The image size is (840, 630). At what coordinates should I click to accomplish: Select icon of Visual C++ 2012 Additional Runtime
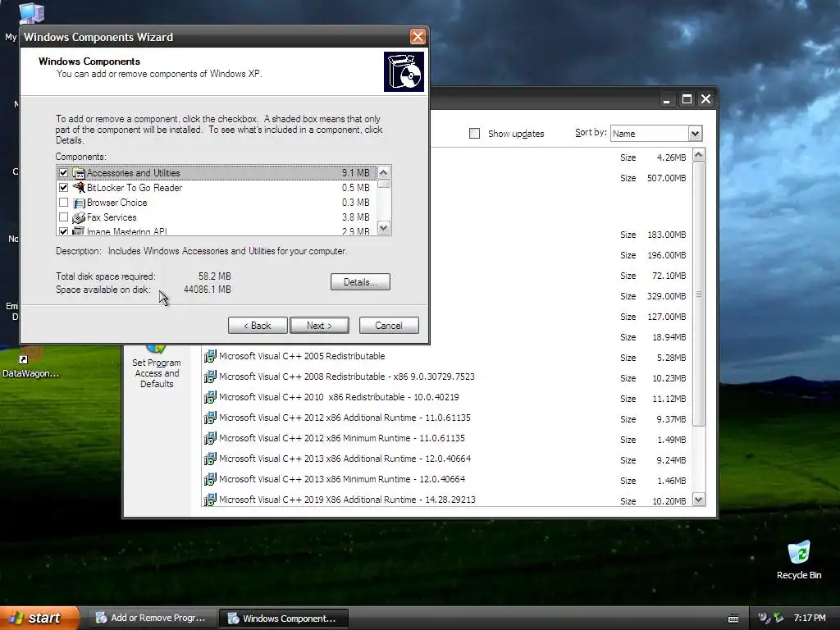(210, 418)
